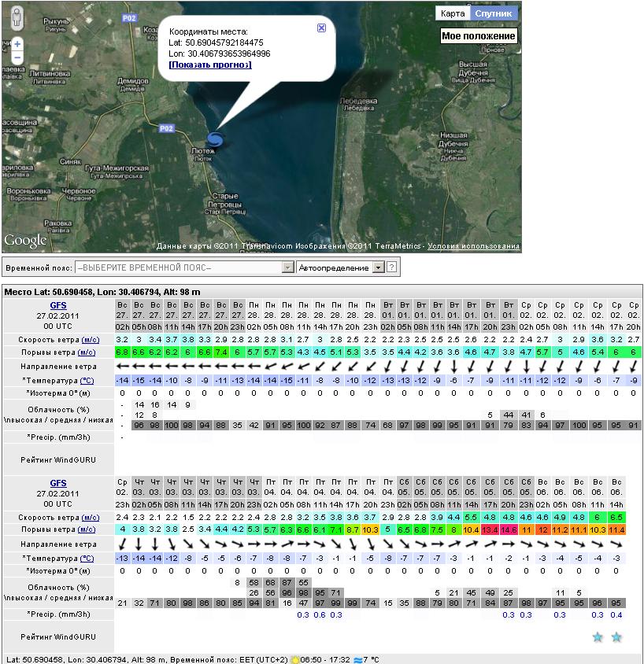Open the Показать прогноз link
Screen dimensions: 644x664
pos(210,65)
